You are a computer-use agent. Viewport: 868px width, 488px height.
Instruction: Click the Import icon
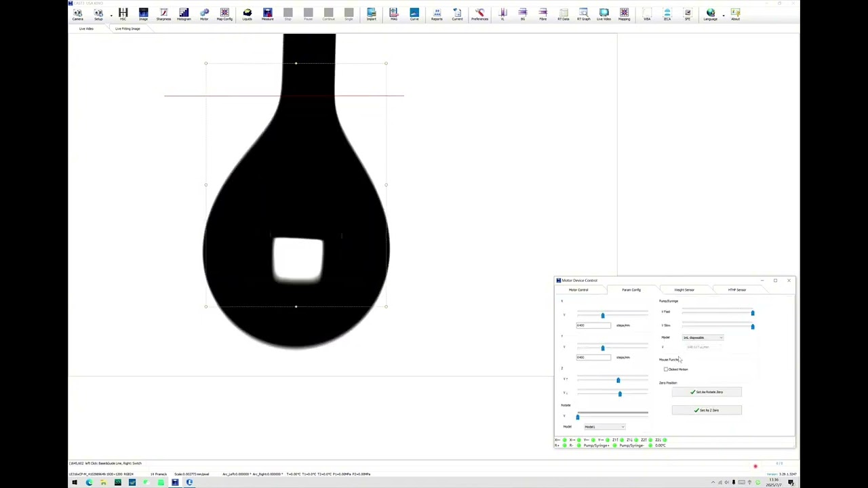click(371, 14)
